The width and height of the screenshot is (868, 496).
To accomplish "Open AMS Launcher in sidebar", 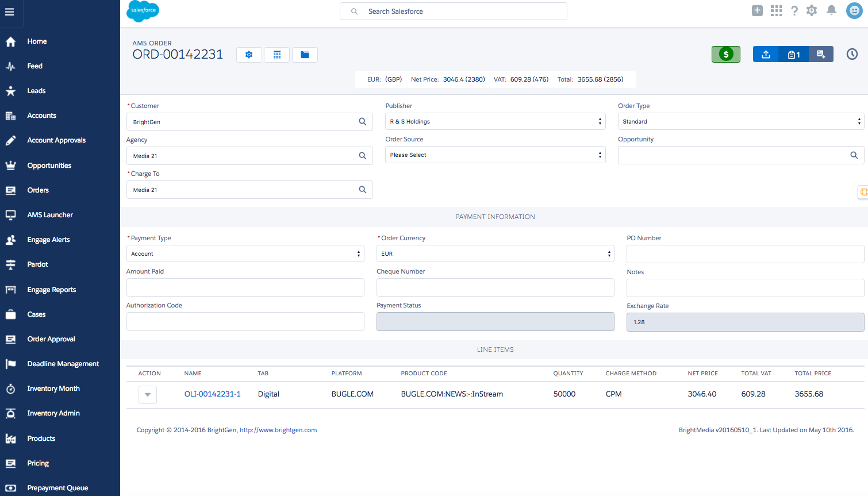I will 50,215.
